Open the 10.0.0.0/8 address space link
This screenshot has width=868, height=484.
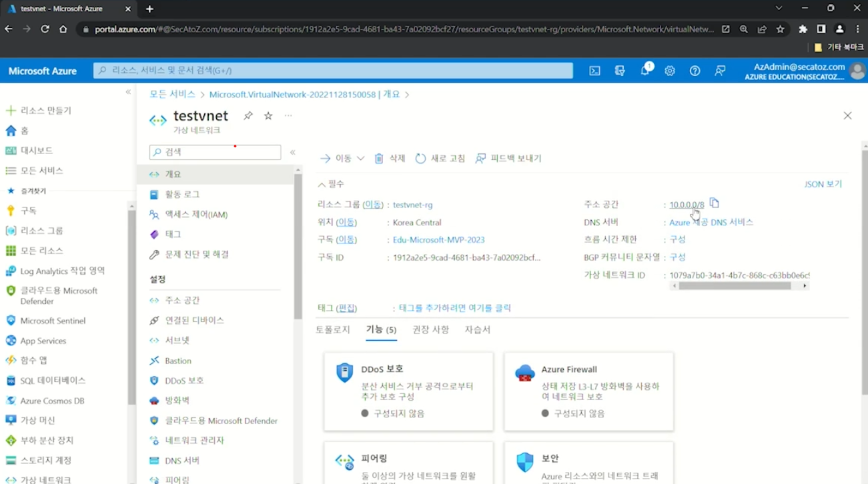click(x=687, y=205)
